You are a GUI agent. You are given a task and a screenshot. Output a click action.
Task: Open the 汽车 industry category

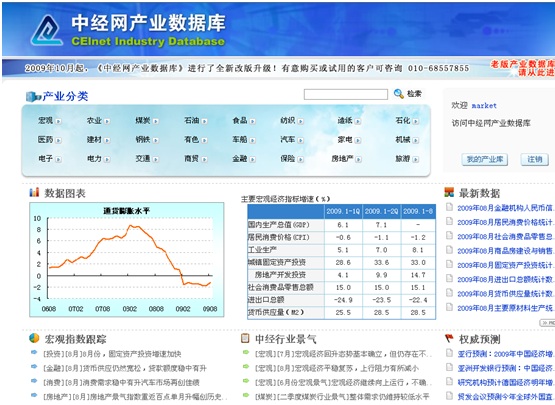click(x=287, y=139)
